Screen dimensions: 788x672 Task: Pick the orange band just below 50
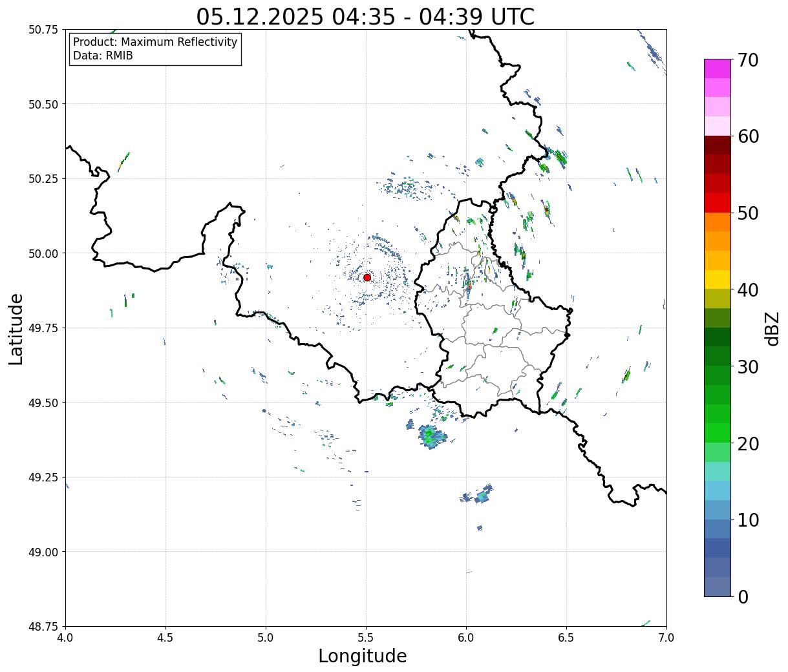pos(718,222)
